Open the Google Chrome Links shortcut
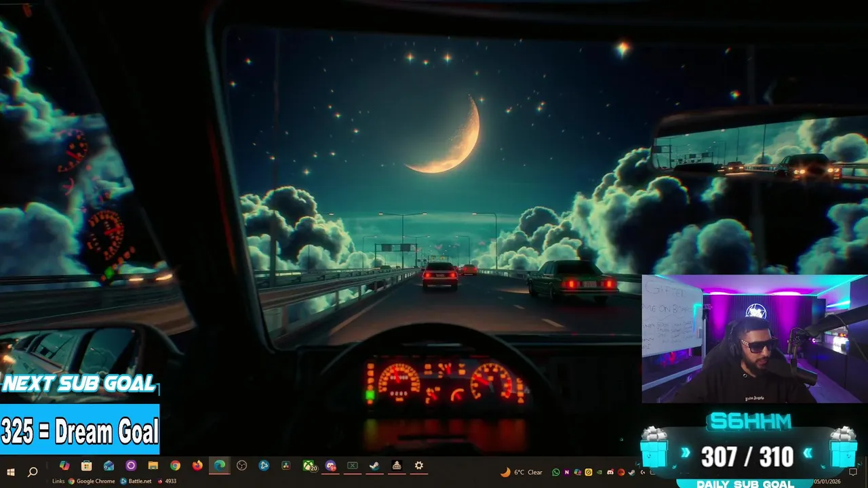Image resolution: width=868 pixels, height=488 pixels. [92, 481]
